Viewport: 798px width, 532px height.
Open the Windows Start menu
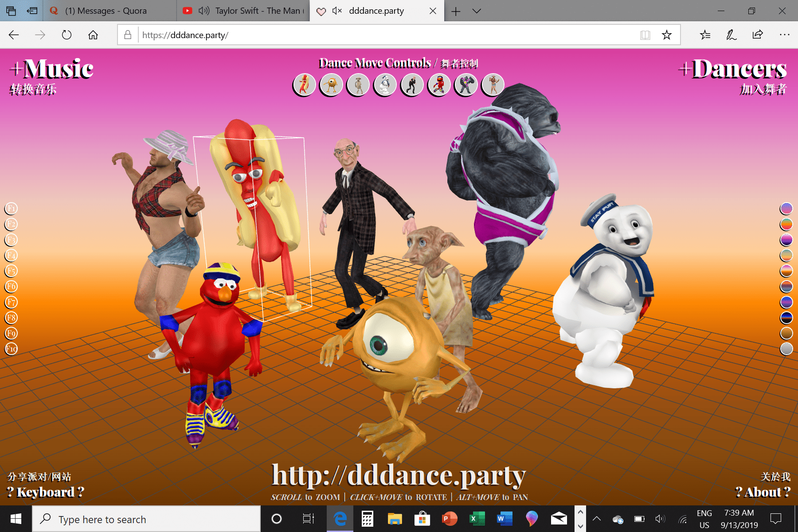[x=16, y=519]
